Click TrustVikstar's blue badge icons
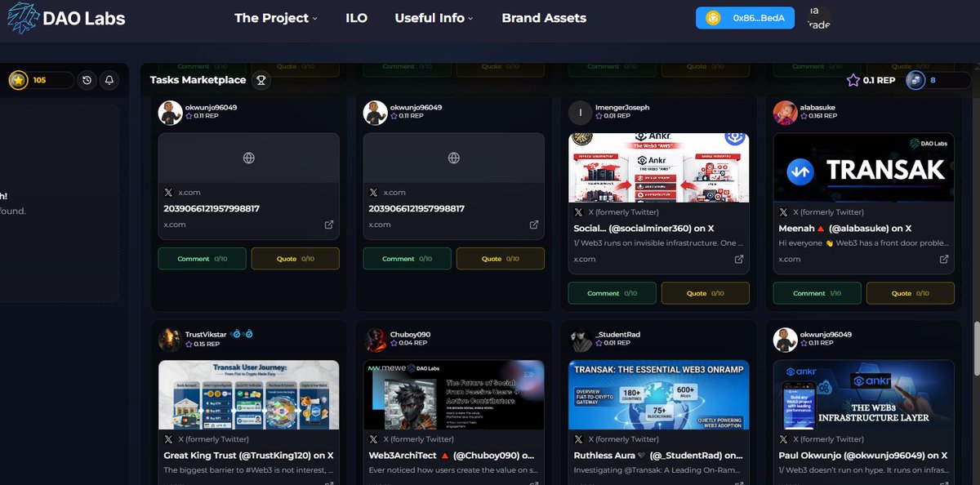 [241, 335]
